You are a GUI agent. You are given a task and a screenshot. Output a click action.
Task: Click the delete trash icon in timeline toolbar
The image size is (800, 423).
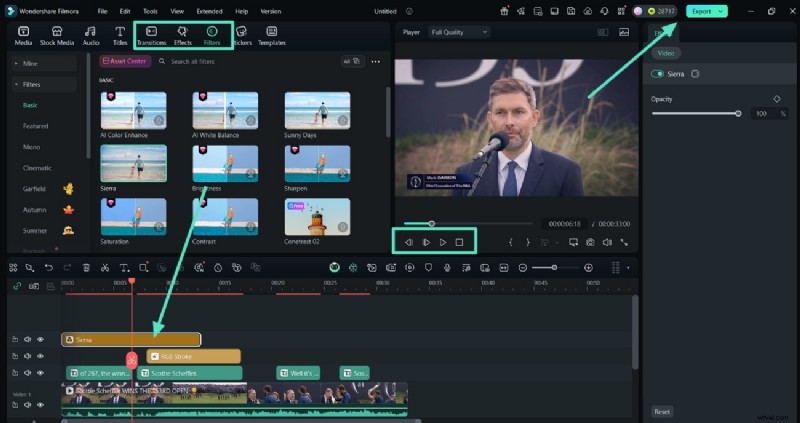click(86, 268)
